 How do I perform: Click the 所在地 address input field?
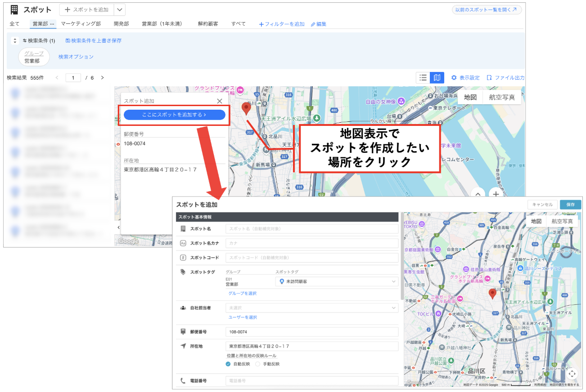(312, 346)
